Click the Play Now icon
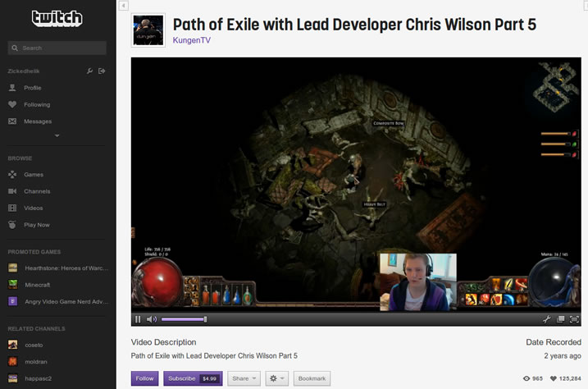 point(12,225)
